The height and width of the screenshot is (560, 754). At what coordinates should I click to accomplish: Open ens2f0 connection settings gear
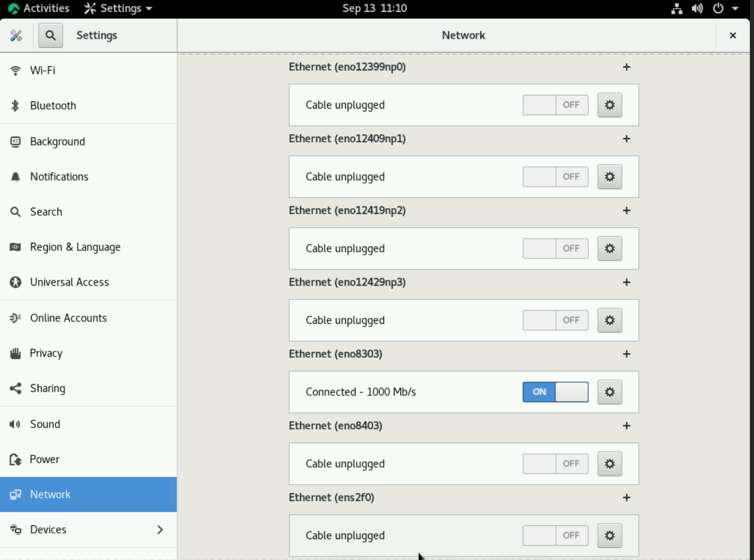(x=609, y=536)
